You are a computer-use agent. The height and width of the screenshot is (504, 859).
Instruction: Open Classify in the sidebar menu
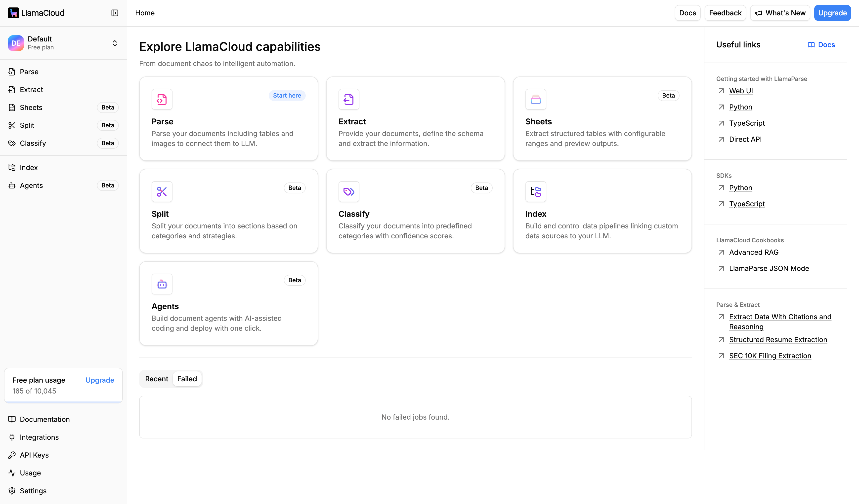(x=33, y=143)
